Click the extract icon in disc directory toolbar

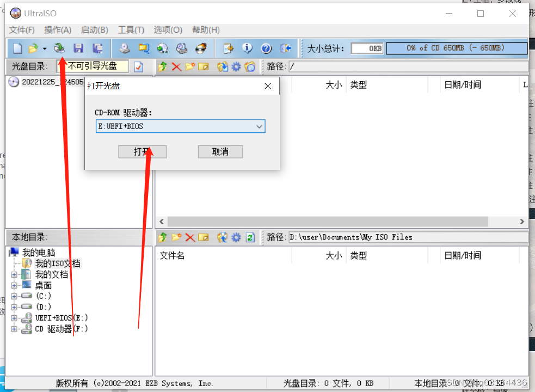click(223, 66)
